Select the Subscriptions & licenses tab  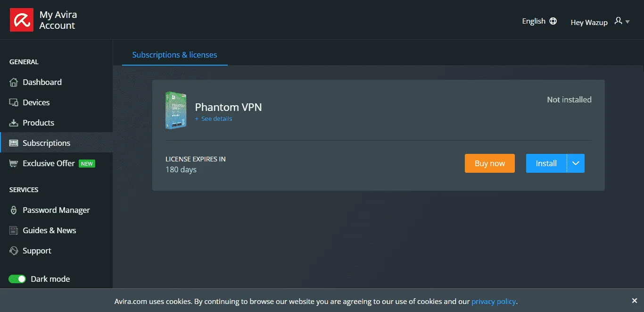click(174, 55)
